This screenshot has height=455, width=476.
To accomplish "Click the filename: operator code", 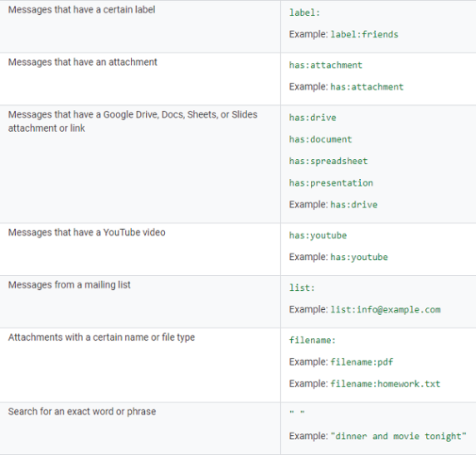I will [x=313, y=340].
